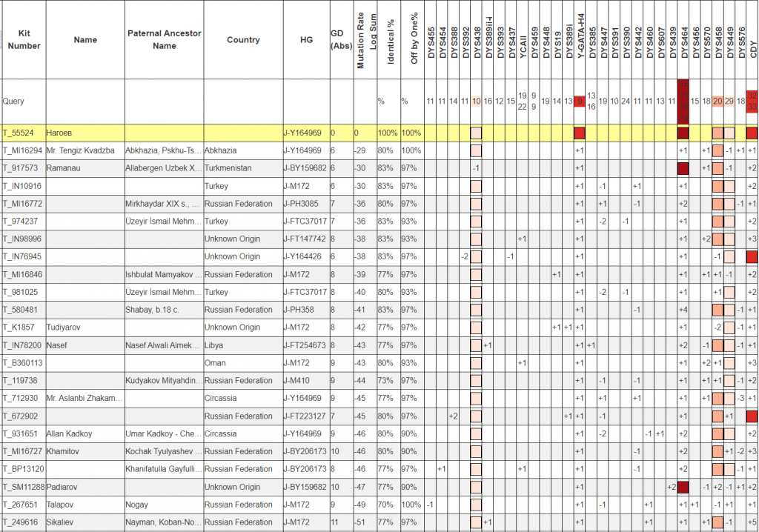Click the haplogroup J-PH3085 cell
The height and width of the screenshot is (532, 759).
(304, 204)
